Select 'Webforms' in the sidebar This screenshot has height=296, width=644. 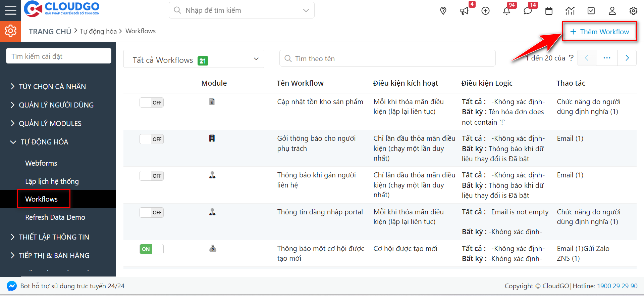[41, 163]
